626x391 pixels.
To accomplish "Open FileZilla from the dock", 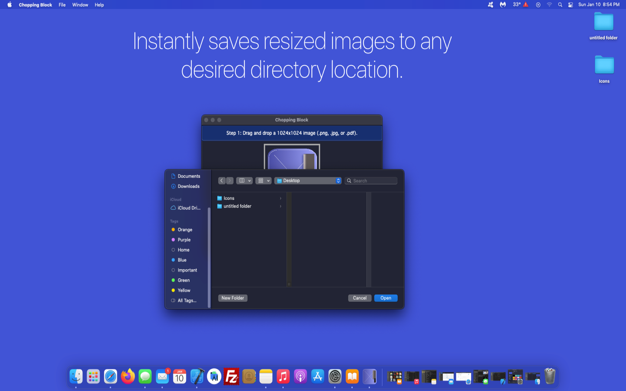I will 231,376.
